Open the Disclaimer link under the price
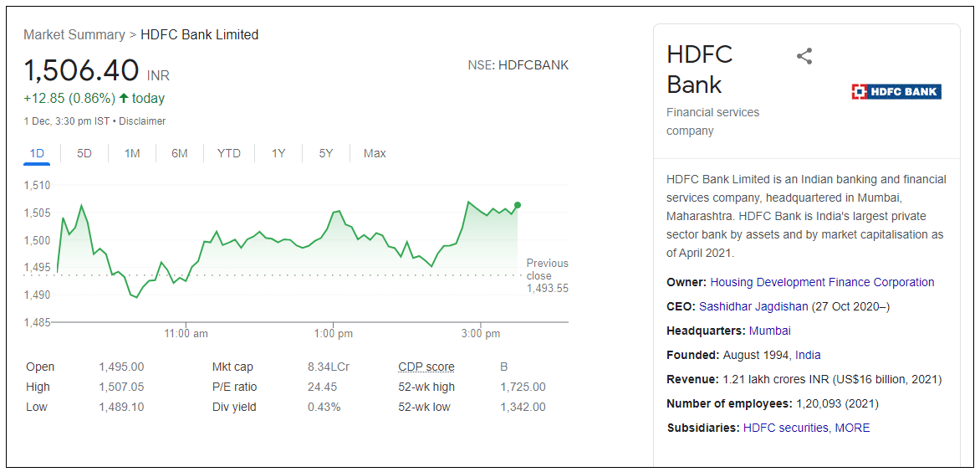The height and width of the screenshot is (472, 980). click(142, 121)
